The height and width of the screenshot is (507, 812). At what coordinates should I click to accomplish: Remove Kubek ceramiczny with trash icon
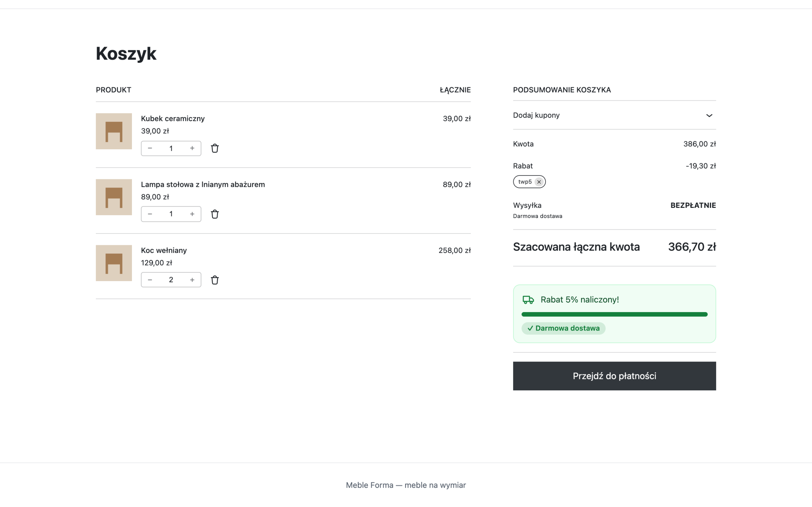click(x=215, y=148)
